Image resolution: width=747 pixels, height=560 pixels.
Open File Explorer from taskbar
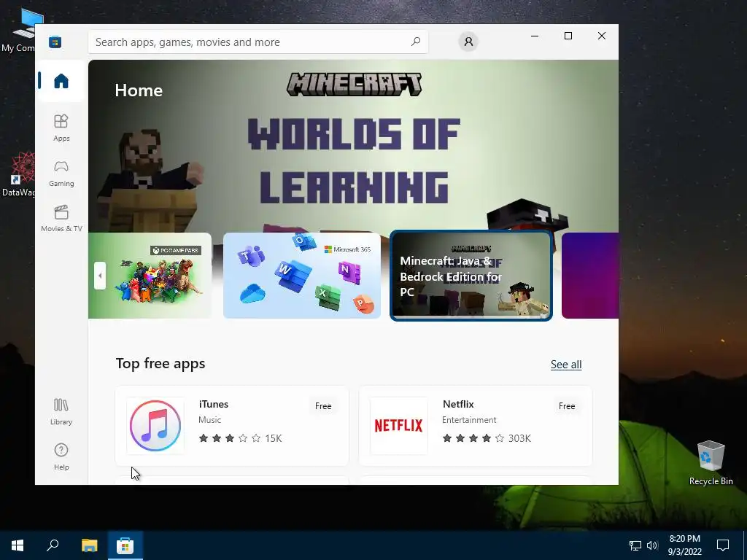(x=89, y=545)
